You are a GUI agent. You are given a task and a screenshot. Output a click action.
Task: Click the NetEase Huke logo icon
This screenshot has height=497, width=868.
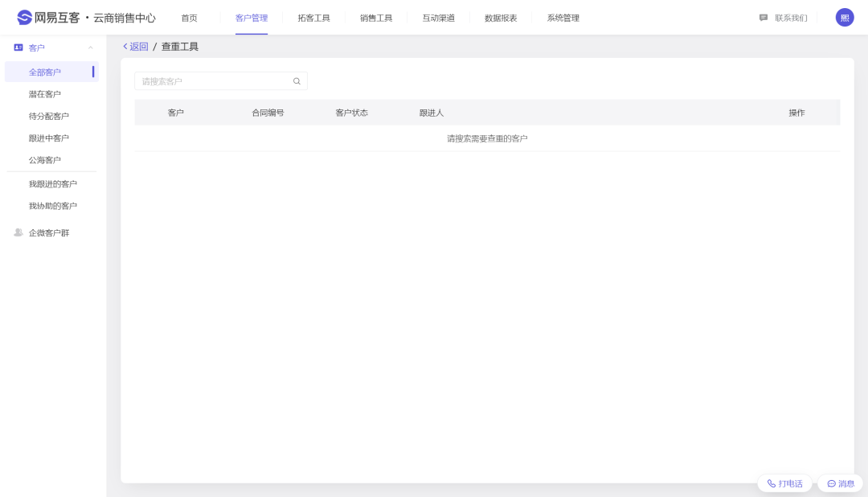click(x=24, y=18)
